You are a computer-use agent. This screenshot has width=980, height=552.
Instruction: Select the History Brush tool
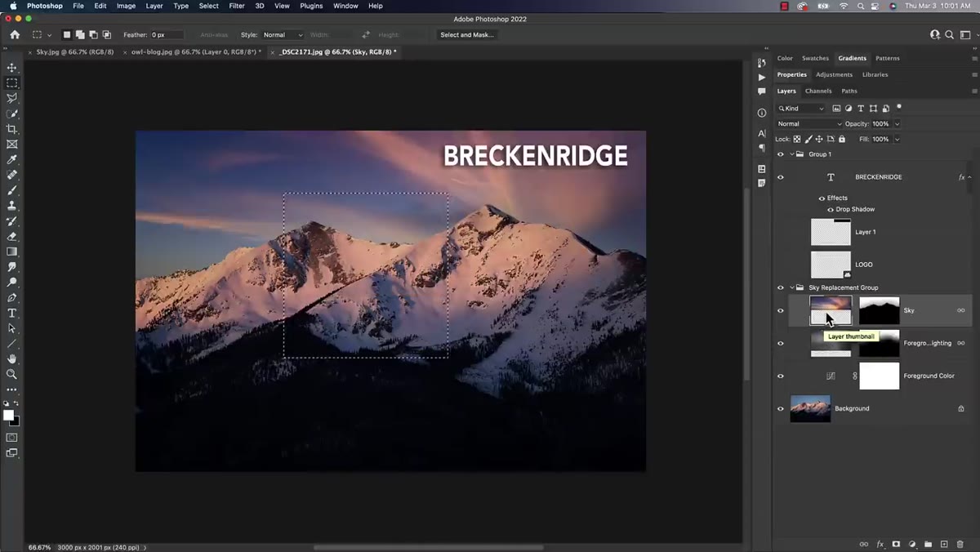(x=11, y=221)
